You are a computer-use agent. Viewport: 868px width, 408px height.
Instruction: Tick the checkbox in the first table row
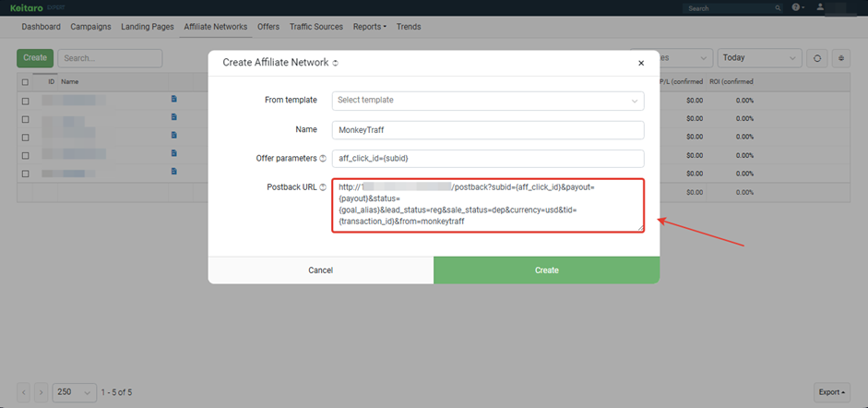pos(25,102)
